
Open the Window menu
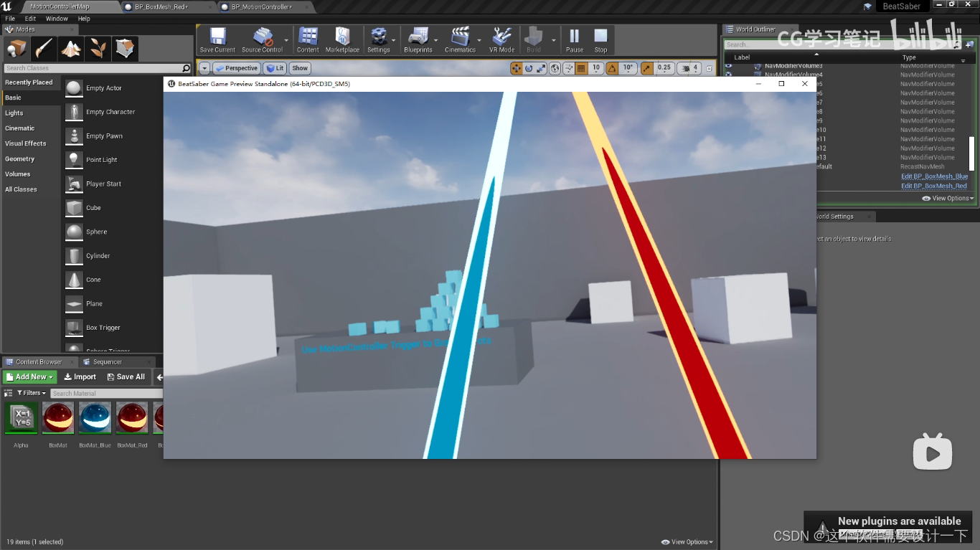[x=57, y=19]
